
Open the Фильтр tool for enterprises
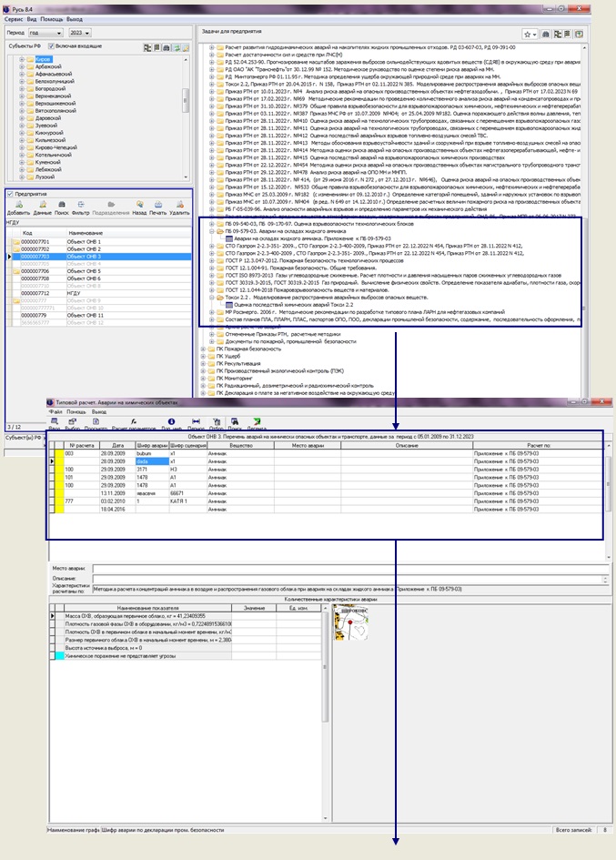(82, 205)
